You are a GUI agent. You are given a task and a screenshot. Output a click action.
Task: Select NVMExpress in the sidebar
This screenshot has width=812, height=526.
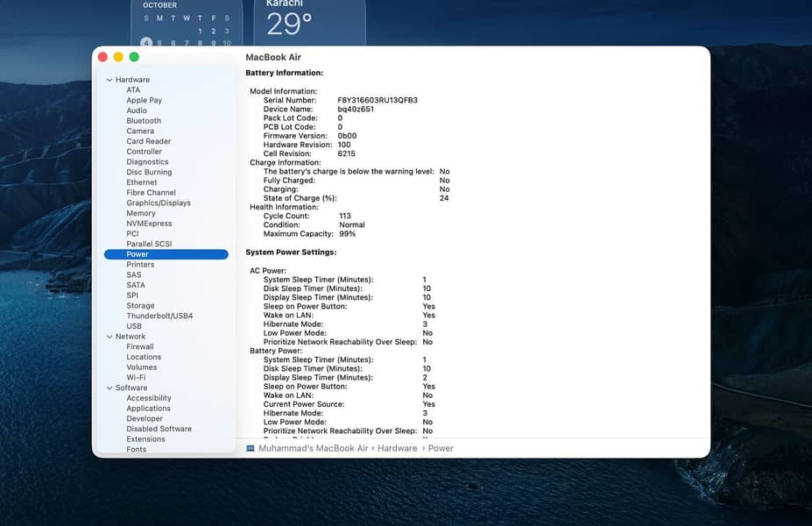click(x=149, y=224)
